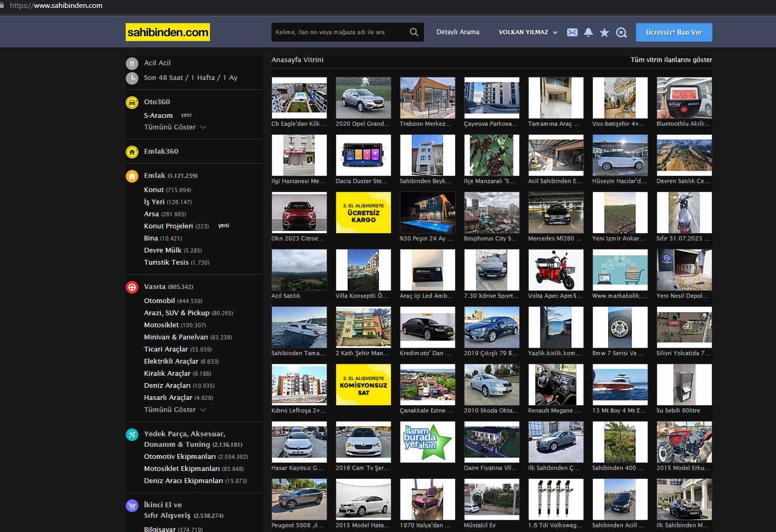Open Cb Eagle'dan listing thumbnail
Viewport: 776px width, 532px height.
pos(299,98)
